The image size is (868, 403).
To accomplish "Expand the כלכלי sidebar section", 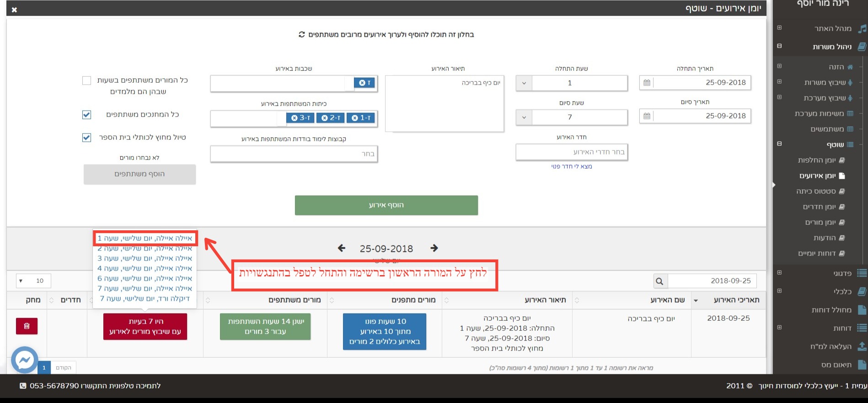I will pyautogui.click(x=779, y=291).
